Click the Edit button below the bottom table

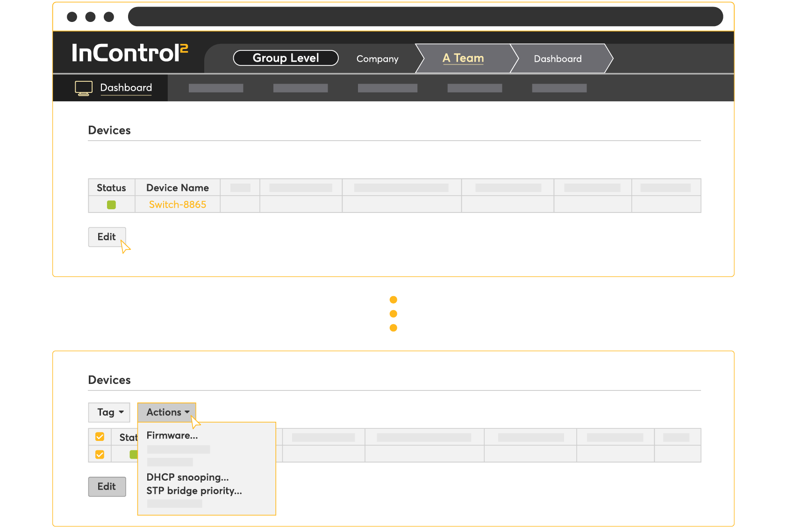tap(107, 486)
